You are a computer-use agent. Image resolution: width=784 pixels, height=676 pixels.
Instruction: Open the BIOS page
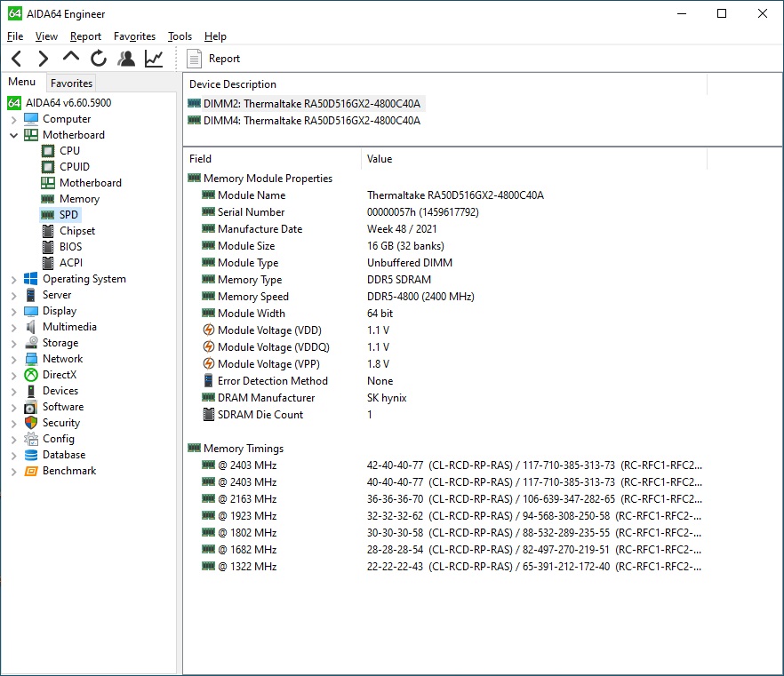70,247
